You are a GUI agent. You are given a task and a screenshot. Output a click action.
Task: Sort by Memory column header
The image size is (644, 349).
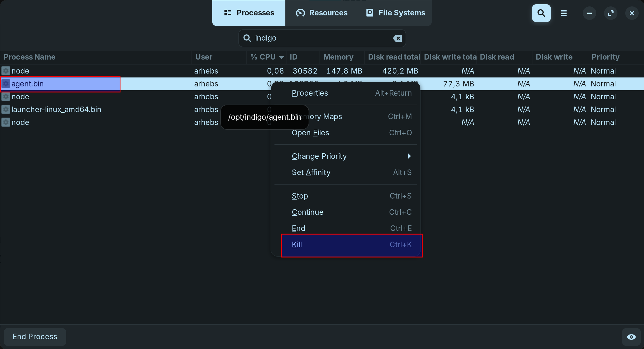point(342,57)
